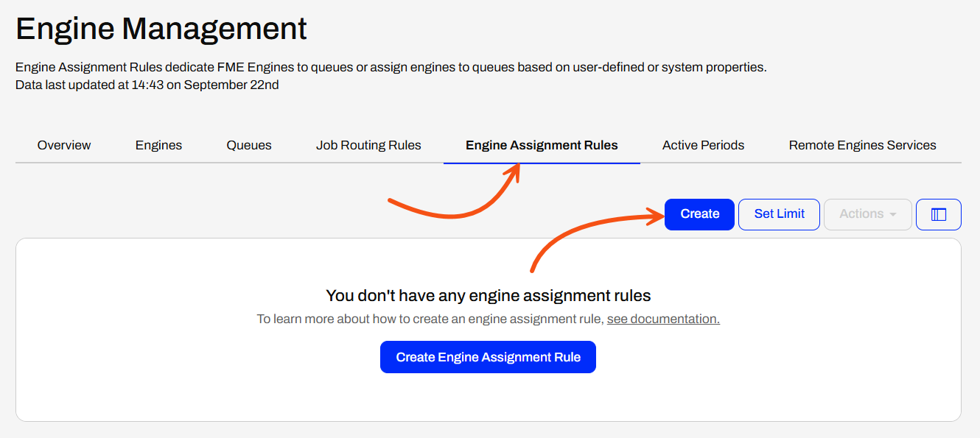The image size is (980, 438).
Task: Expand the Actions dropdown
Action: point(868,214)
